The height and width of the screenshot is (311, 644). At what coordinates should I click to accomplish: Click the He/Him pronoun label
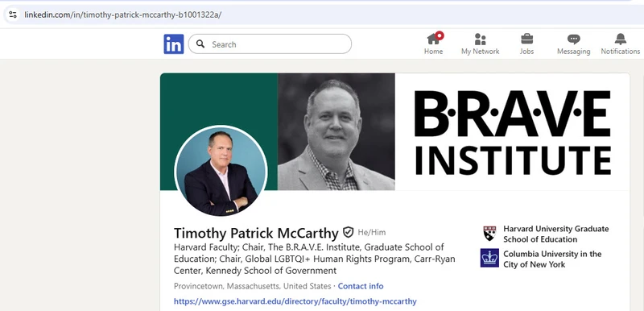(372, 233)
